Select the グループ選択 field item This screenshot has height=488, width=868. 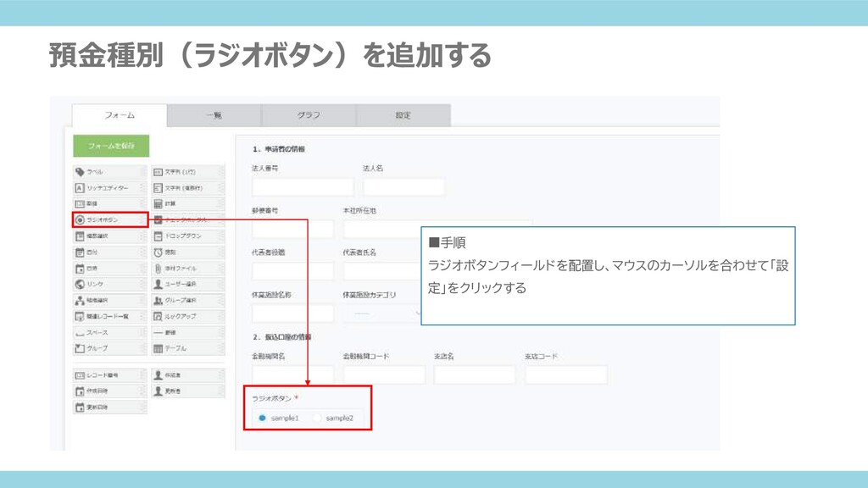tap(188, 301)
